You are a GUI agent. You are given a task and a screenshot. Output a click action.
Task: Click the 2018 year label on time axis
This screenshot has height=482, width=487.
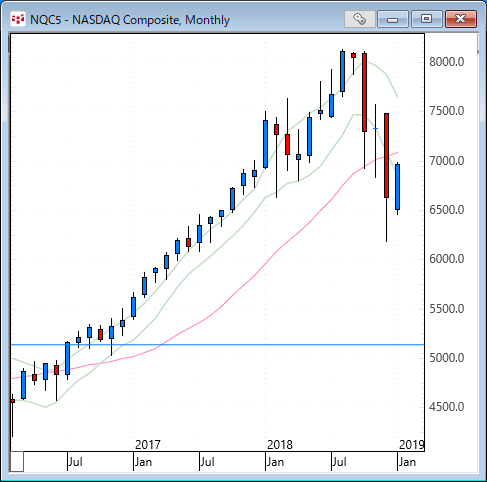tap(280, 445)
